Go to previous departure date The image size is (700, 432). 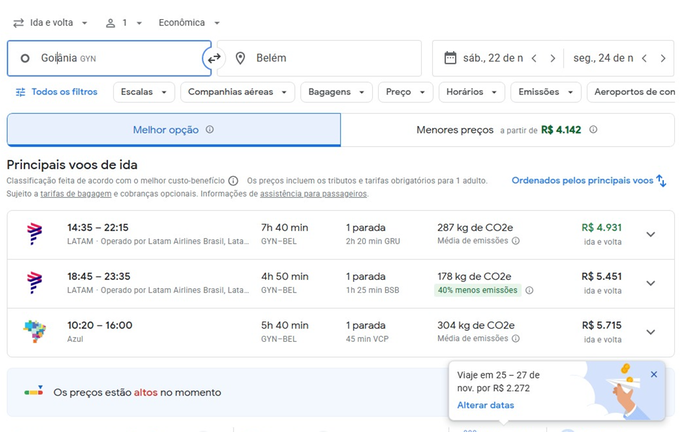click(x=534, y=58)
